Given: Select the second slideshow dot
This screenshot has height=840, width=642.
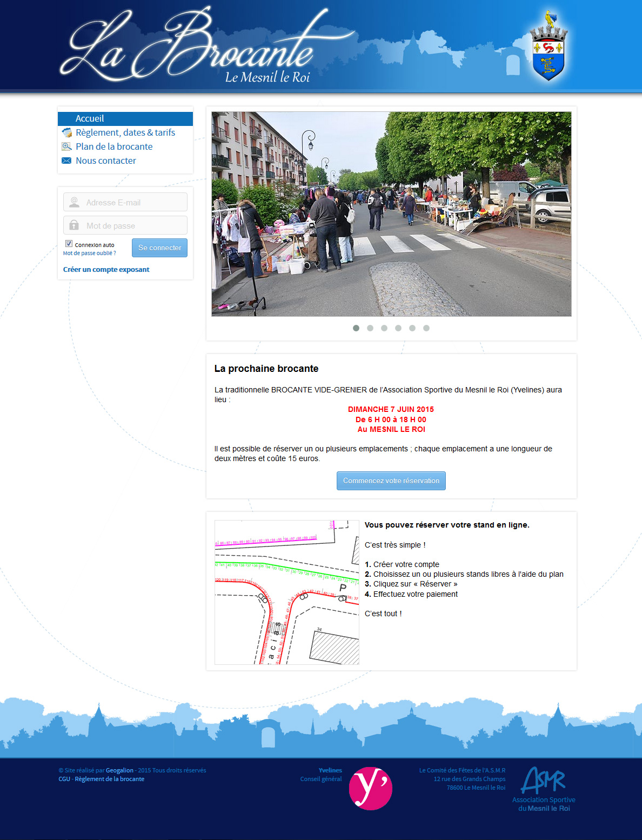Looking at the screenshot, I should pos(370,328).
